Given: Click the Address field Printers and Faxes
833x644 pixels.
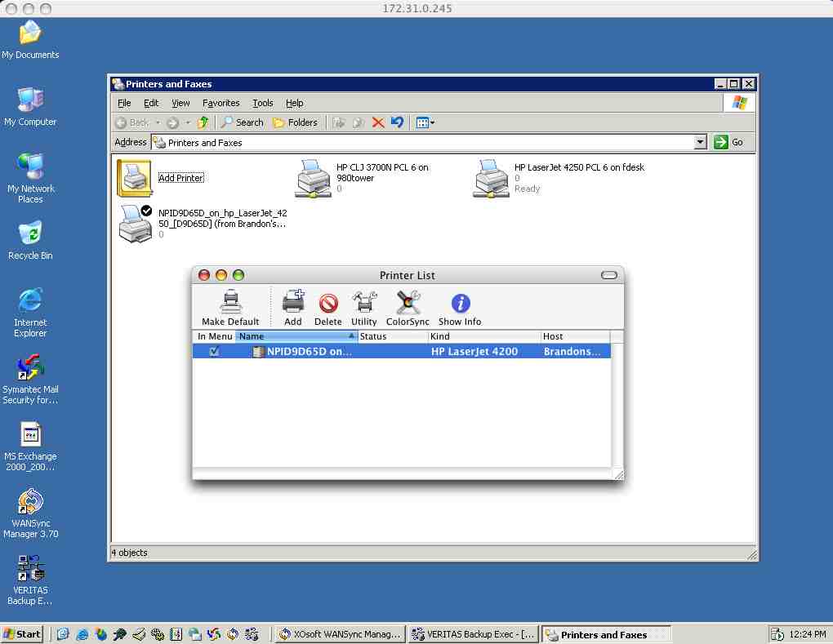Looking at the screenshot, I should (423, 142).
